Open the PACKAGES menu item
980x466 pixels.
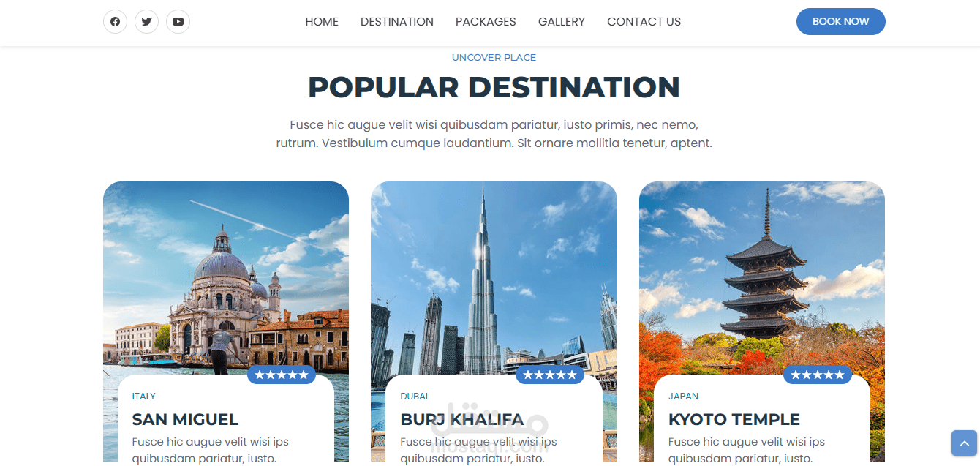point(486,22)
